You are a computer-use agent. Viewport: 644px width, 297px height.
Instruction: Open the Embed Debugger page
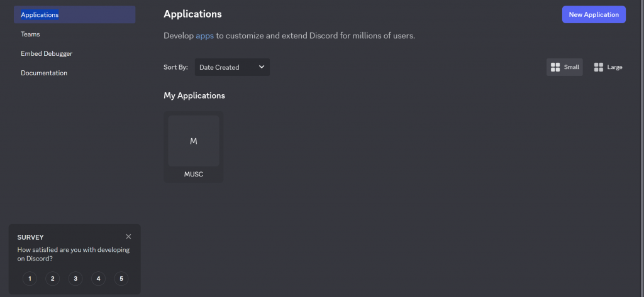47,53
